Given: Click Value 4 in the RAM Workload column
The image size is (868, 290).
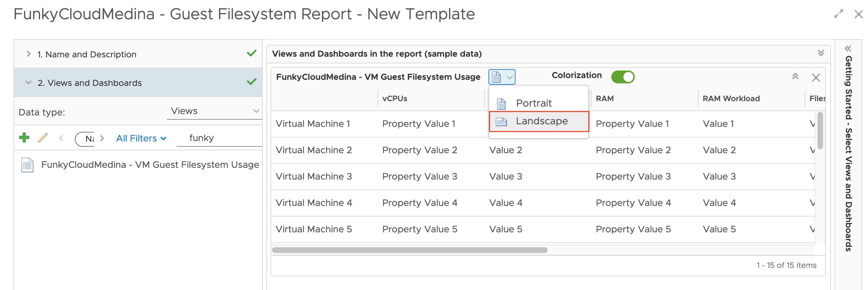Looking at the screenshot, I should [720, 203].
